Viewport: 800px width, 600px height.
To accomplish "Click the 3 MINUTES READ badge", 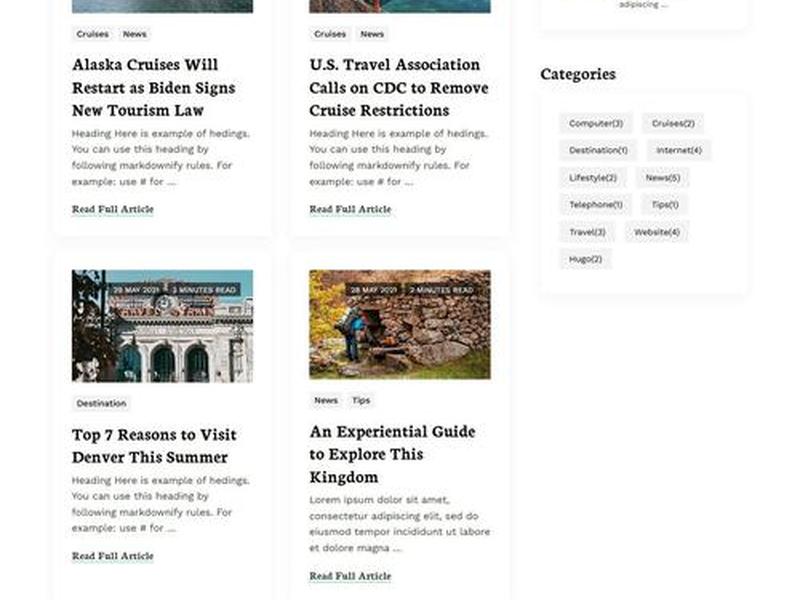I will coord(204,290).
